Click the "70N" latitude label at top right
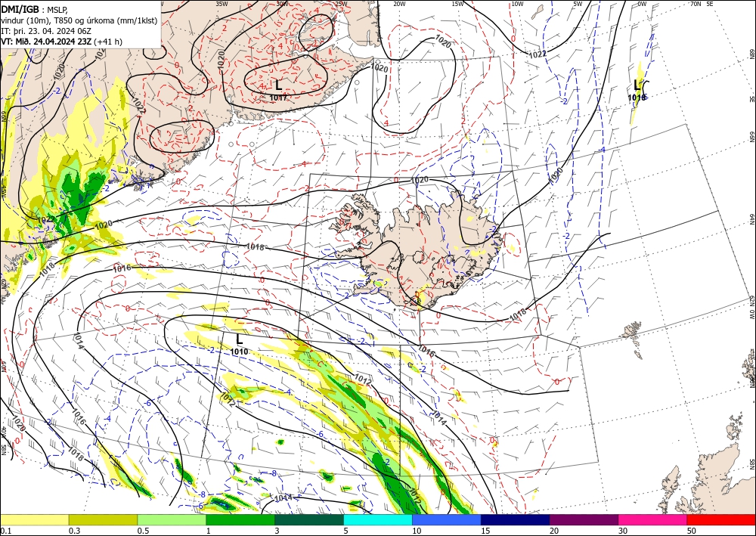Screen dimensions: 756x536 coord(696,4)
